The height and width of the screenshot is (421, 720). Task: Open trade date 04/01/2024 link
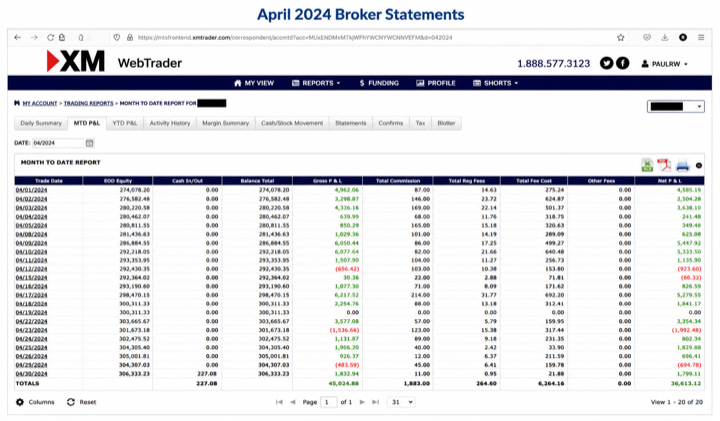coord(31,190)
